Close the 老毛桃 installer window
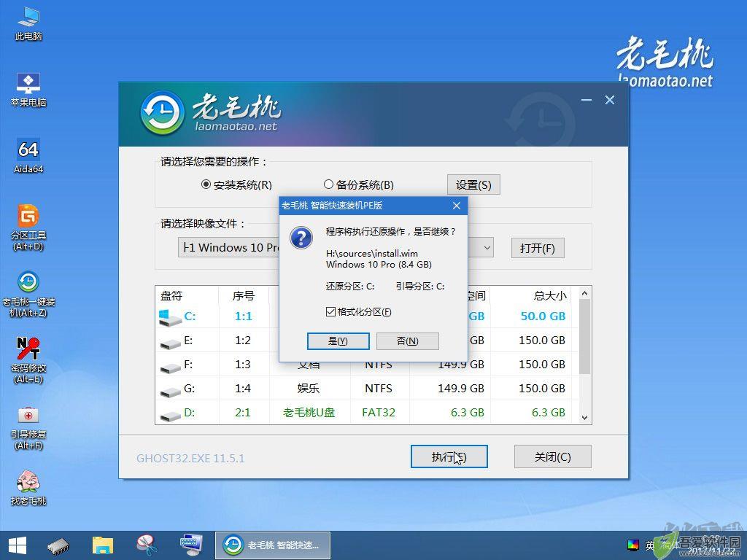747x560 pixels. (x=610, y=100)
